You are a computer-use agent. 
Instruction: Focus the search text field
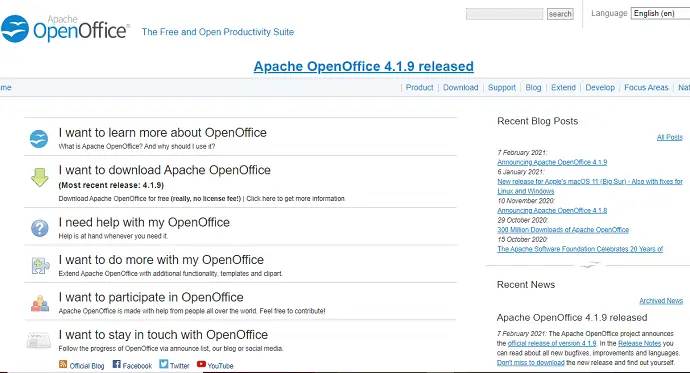click(x=504, y=14)
